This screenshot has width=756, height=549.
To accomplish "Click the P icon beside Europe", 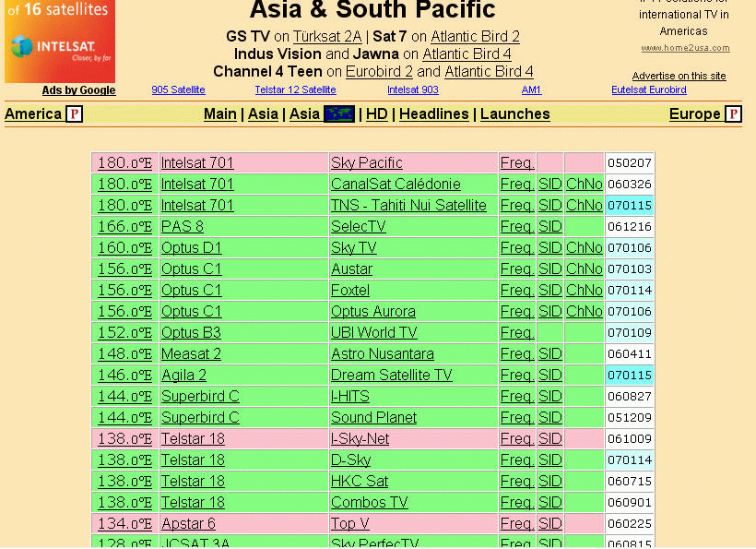I will (733, 114).
